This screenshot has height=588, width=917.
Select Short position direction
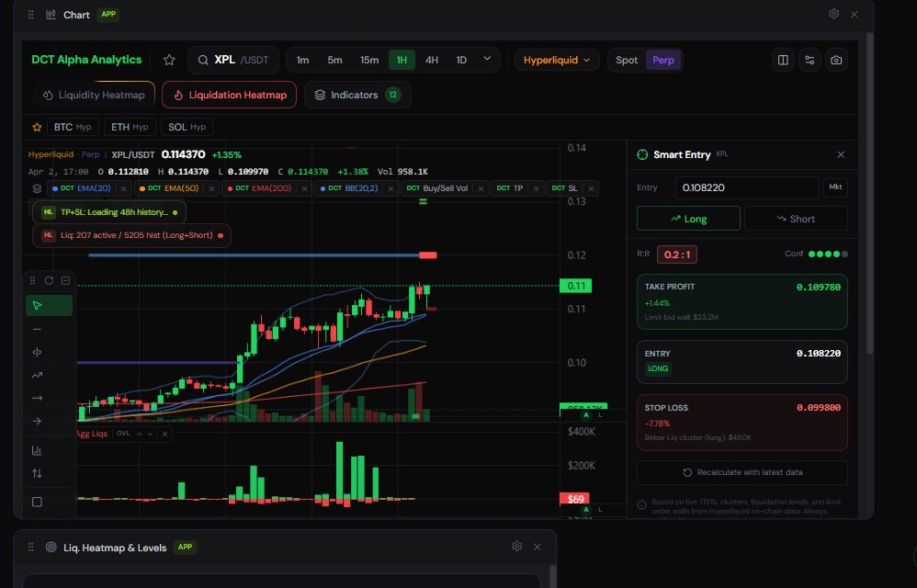coord(796,219)
